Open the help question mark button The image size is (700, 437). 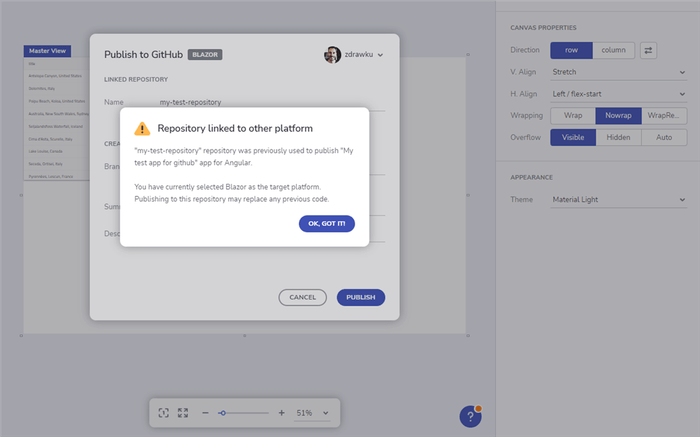point(470,417)
